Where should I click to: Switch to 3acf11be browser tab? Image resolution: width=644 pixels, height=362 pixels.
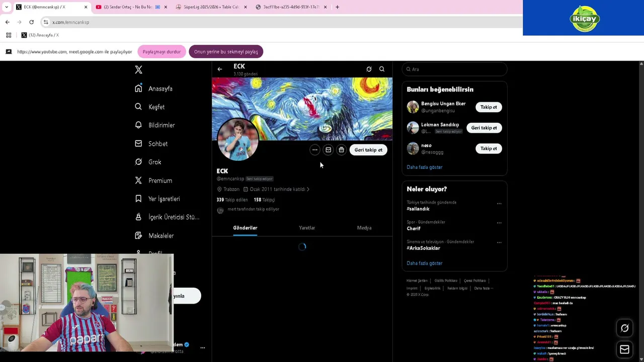(291, 7)
